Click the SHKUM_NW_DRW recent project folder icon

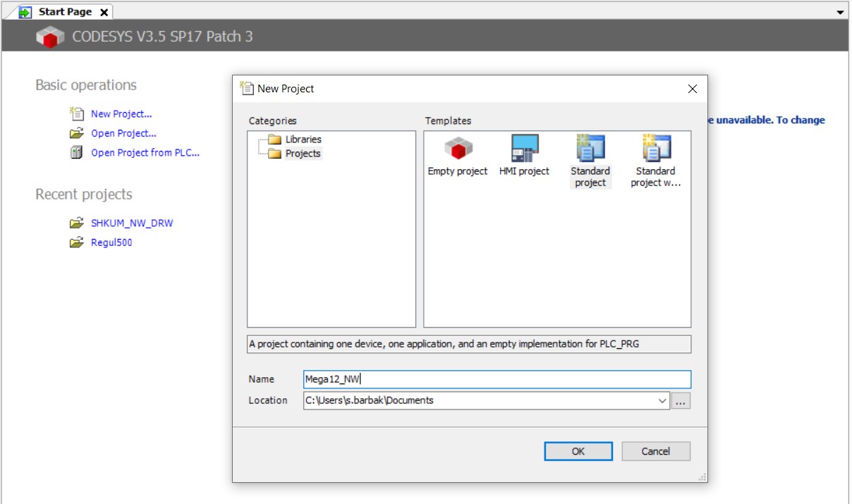pyautogui.click(x=77, y=223)
